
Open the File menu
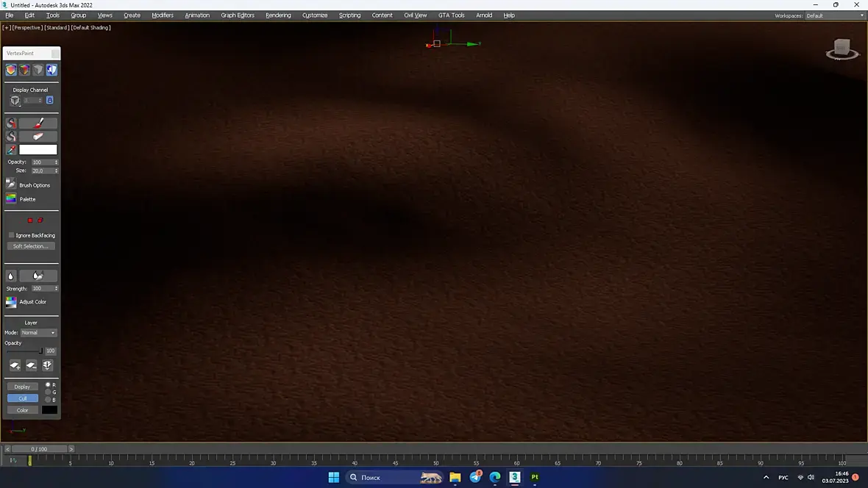point(10,15)
